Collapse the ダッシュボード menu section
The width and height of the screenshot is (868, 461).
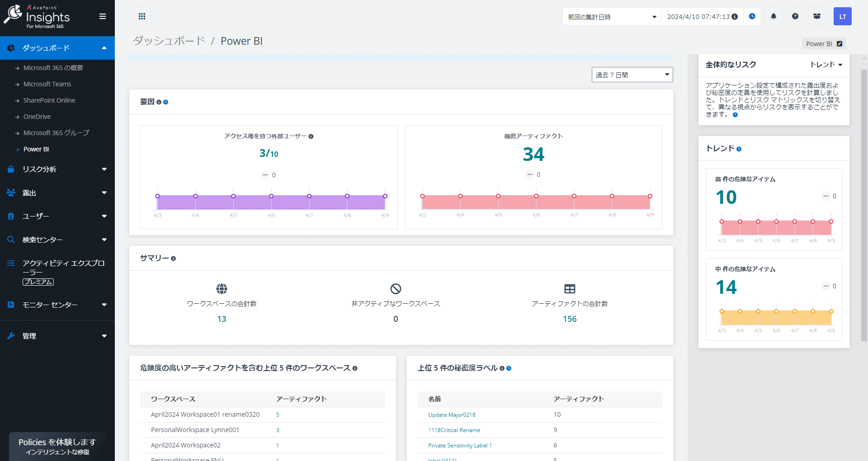[57, 48]
